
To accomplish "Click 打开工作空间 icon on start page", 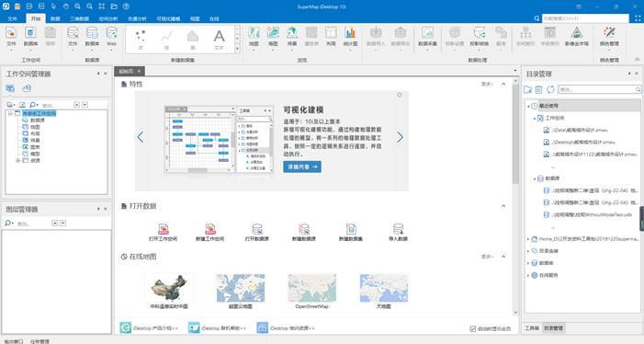I will point(163,232).
